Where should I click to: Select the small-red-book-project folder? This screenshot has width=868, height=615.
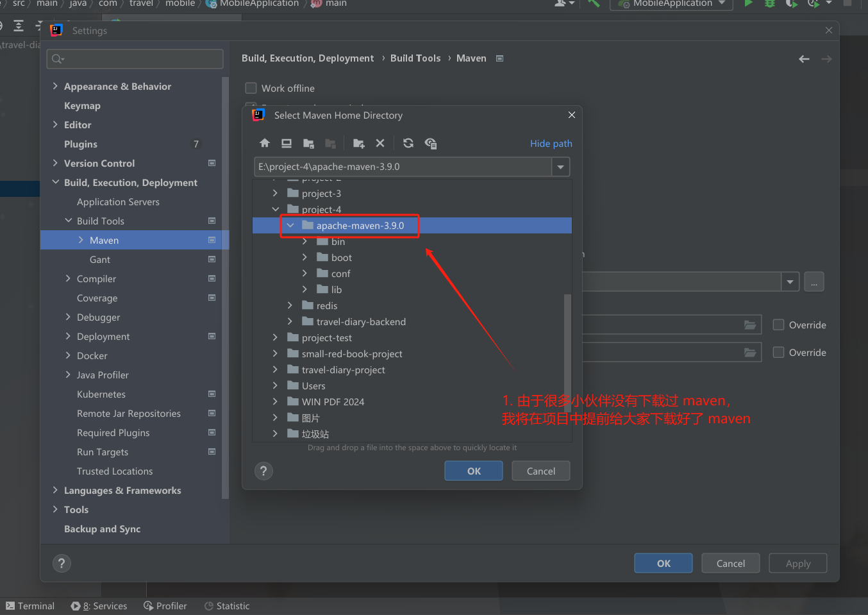pos(412,353)
